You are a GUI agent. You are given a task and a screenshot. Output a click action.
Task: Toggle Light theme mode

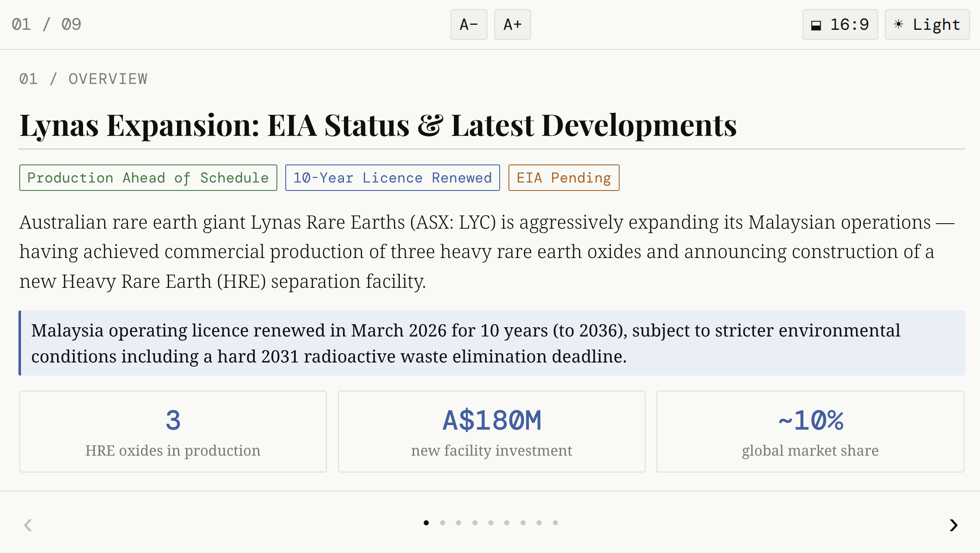click(926, 25)
